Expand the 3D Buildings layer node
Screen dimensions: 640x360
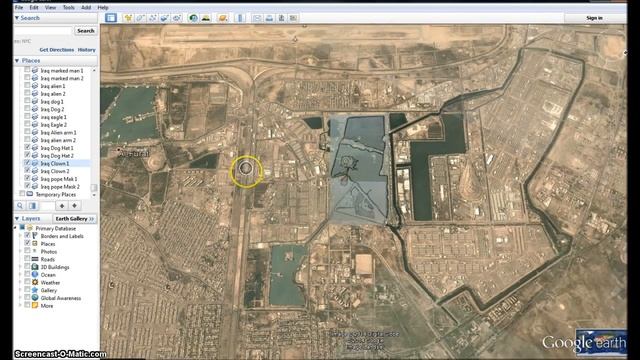point(20,267)
